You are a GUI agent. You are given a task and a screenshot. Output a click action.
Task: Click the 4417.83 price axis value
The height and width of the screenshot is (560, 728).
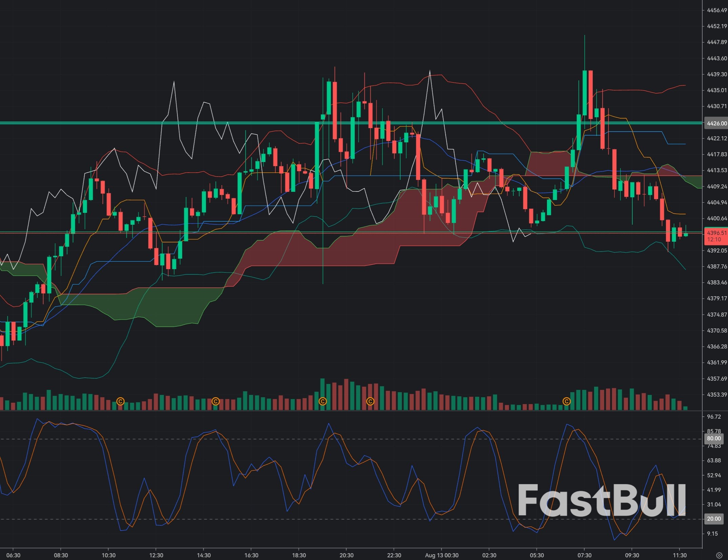(x=717, y=154)
